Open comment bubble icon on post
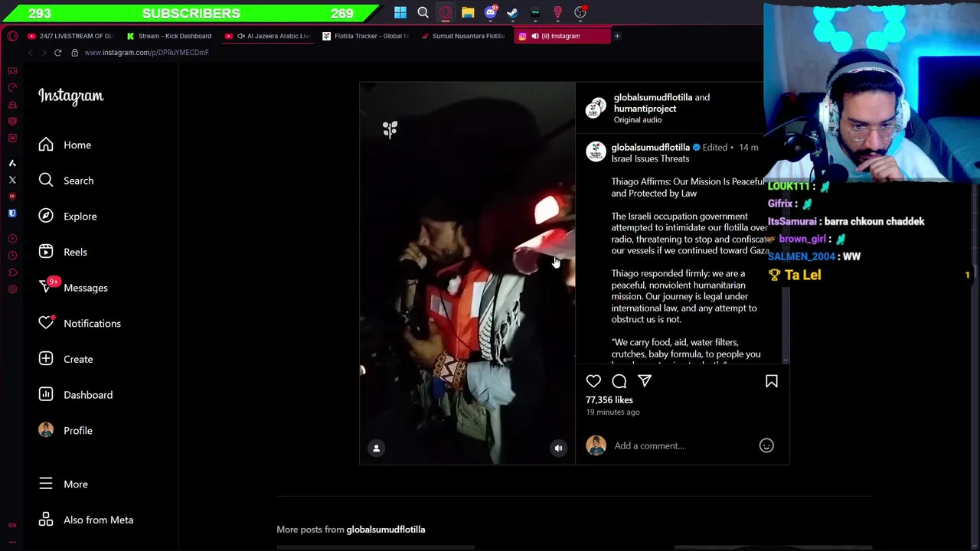The image size is (980, 551). tap(619, 381)
